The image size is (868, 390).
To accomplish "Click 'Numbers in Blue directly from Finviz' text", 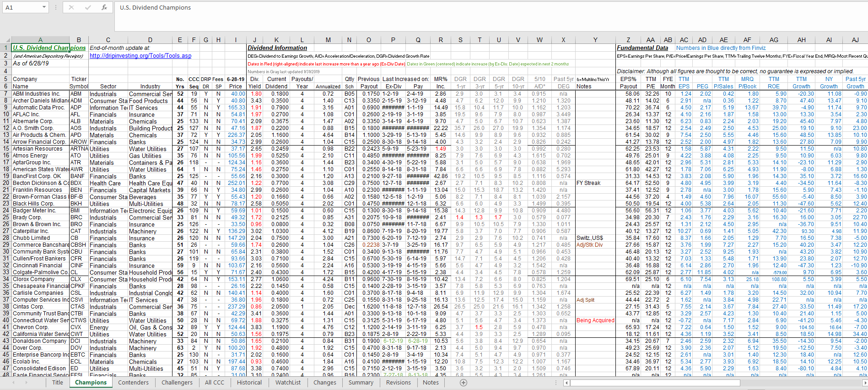I will pyautogui.click(x=721, y=48).
